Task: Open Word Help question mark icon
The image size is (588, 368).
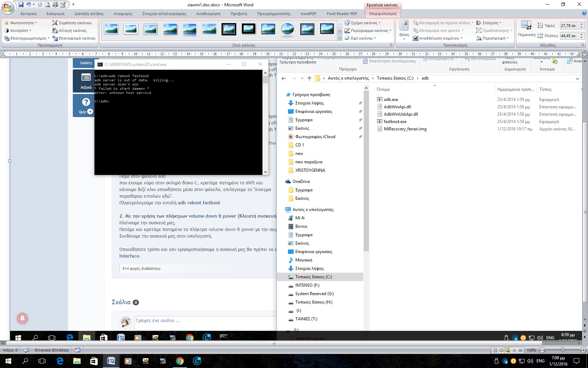Action: pos(584,13)
